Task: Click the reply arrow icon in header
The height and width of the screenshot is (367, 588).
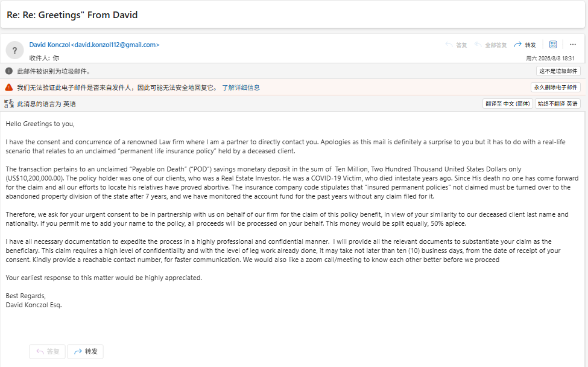Action: coord(449,45)
